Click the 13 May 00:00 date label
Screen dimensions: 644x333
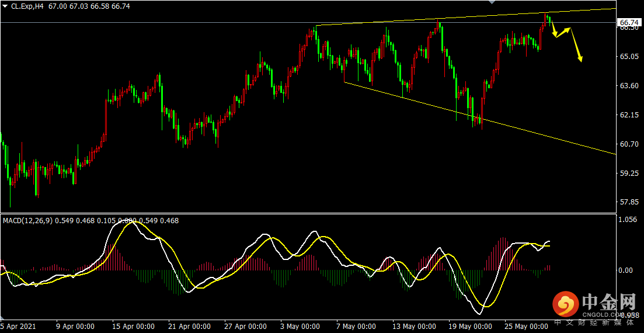tap(413, 327)
